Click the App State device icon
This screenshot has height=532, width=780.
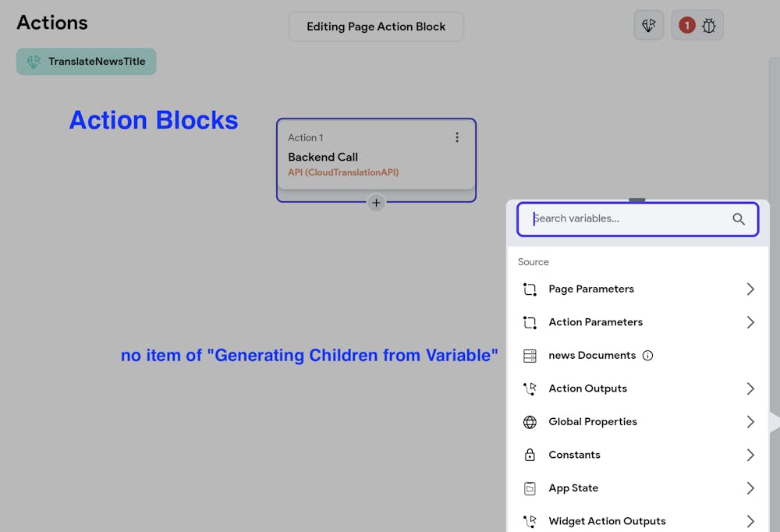530,488
